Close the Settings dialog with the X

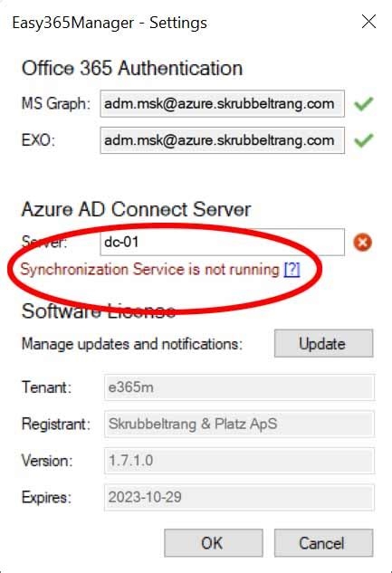pos(369,22)
